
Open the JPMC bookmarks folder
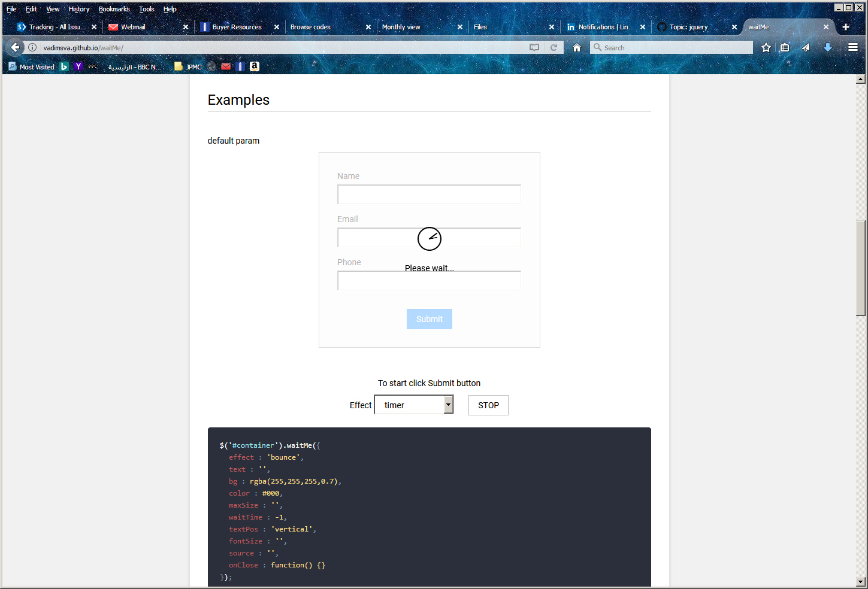[187, 67]
